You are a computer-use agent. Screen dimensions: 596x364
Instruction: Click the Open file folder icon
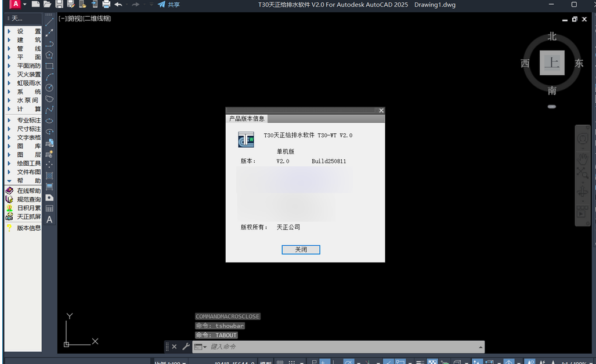click(47, 4)
